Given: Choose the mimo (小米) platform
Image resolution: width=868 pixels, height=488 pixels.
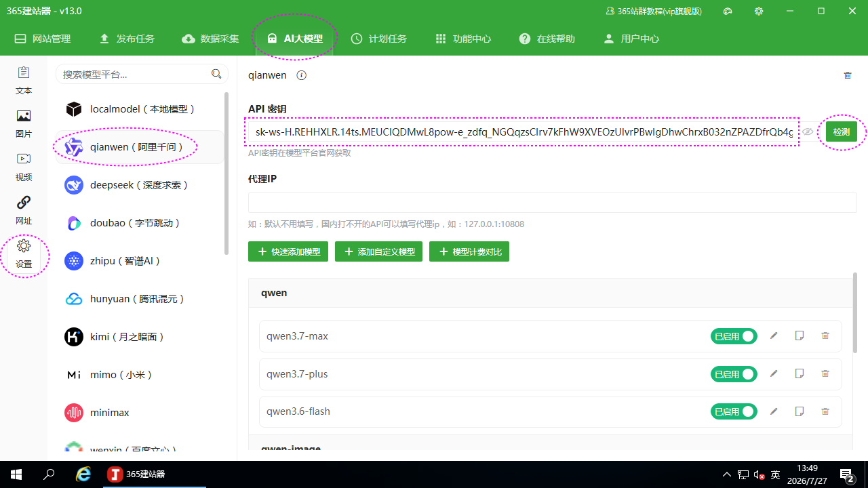Looking at the screenshot, I should click(139, 375).
